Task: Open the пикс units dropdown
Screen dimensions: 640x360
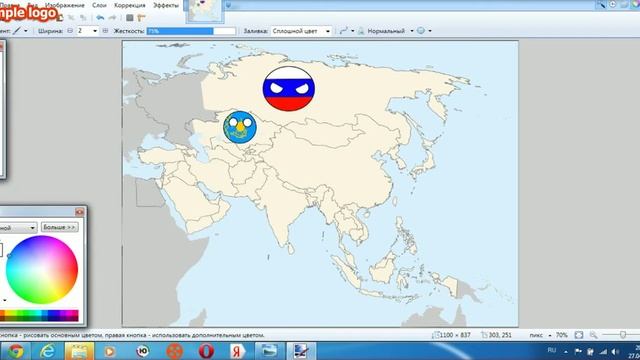Action: [x=540, y=335]
